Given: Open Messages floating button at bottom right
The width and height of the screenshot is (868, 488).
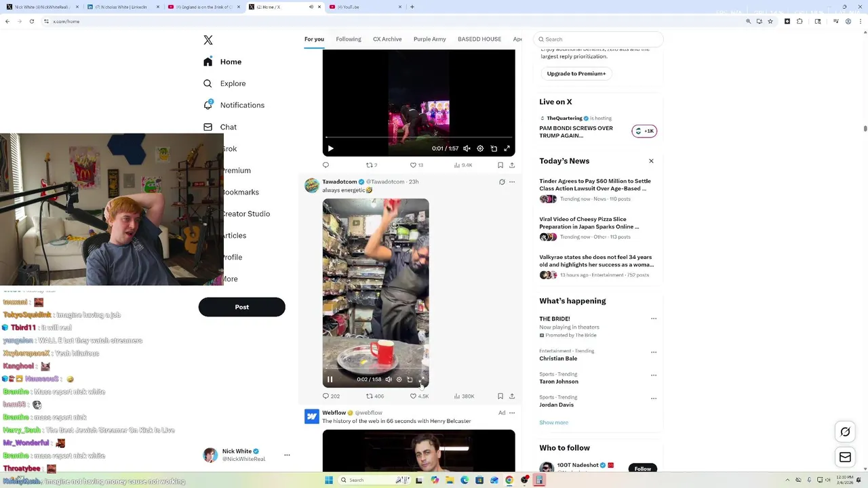Looking at the screenshot, I should 845,457.
